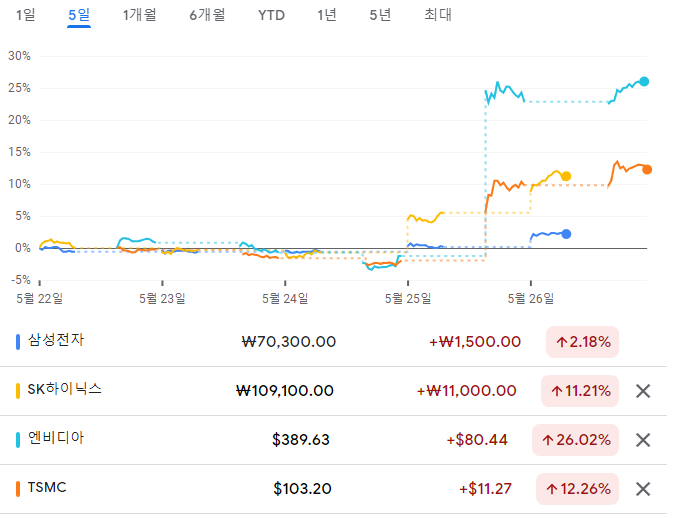673x518 pixels.
Task: Click the 10% y-axis label
Action: coord(19,184)
